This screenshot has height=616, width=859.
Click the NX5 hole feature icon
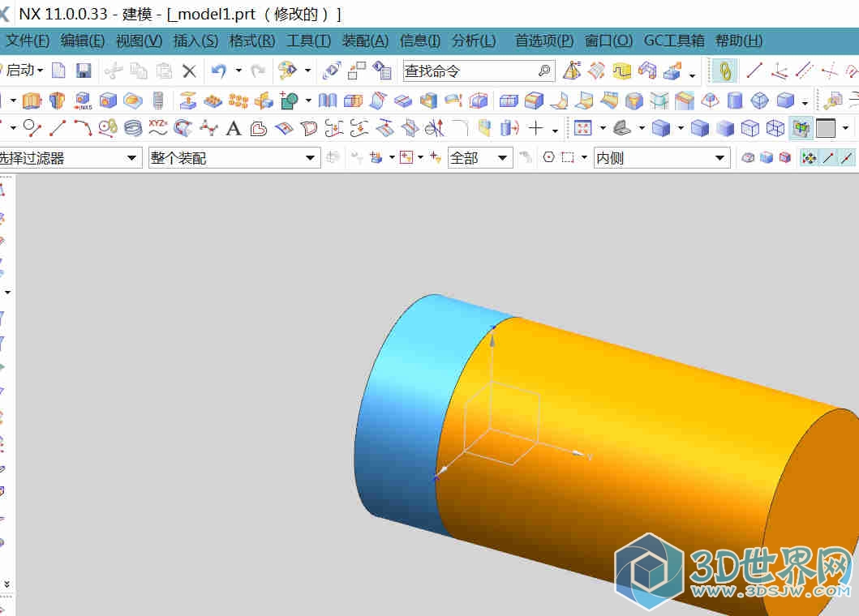click(83, 101)
